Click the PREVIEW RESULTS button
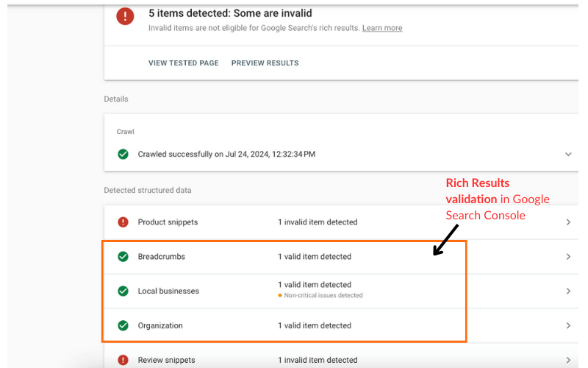588x368 pixels. click(x=265, y=63)
